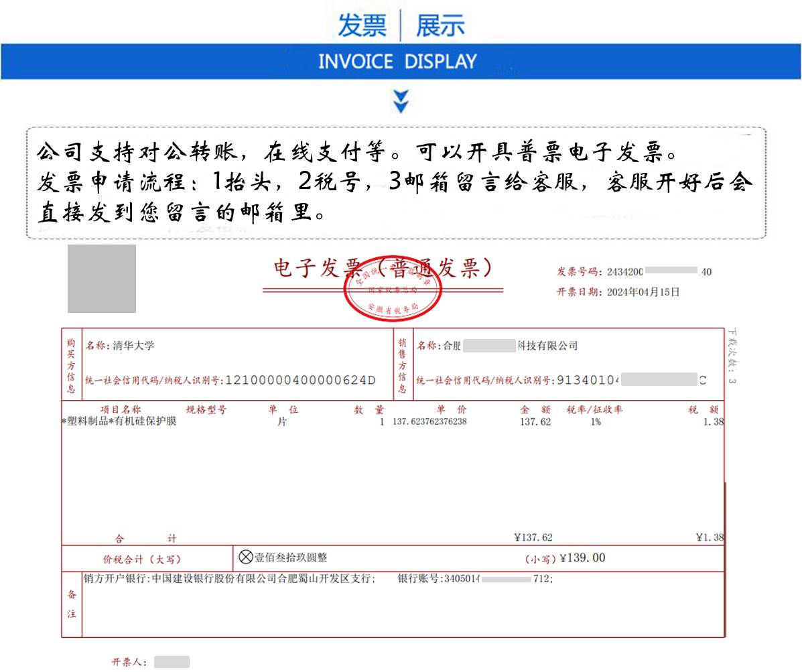Click the '金额' column header

tap(535, 409)
